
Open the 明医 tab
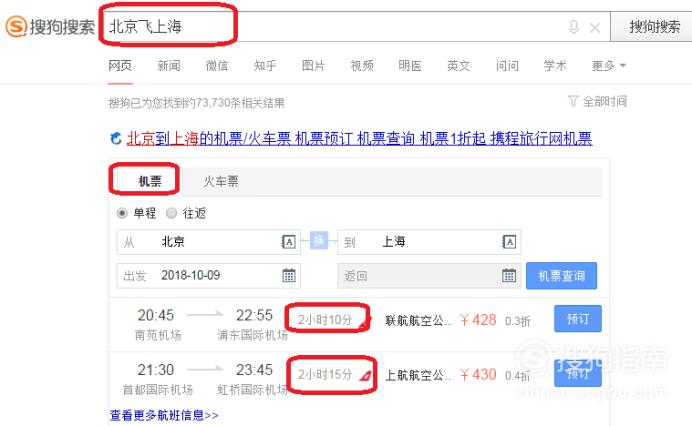coord(410,66)
